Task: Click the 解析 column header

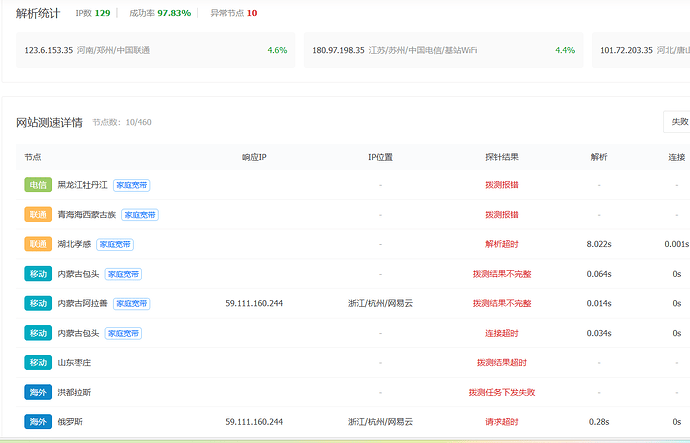Action: [599, 157]
